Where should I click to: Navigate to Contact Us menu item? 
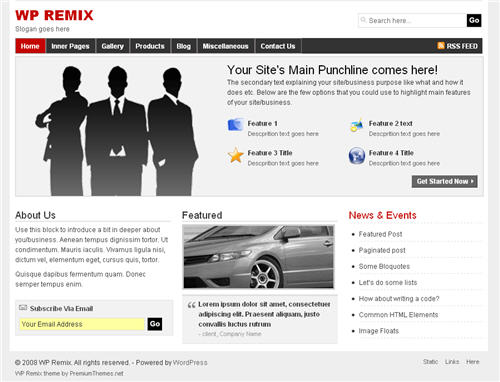coord(278,46)
